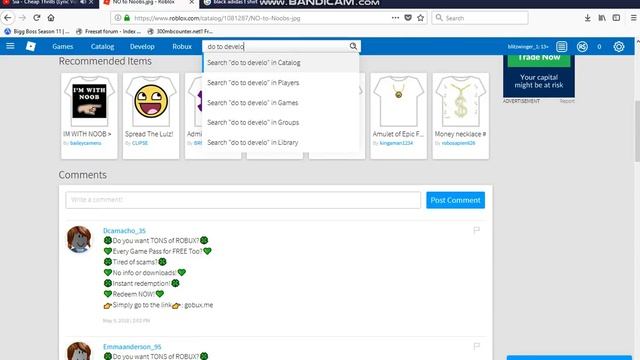
Task: Open Freesat forum bookmark
Action: pos(109,31)
